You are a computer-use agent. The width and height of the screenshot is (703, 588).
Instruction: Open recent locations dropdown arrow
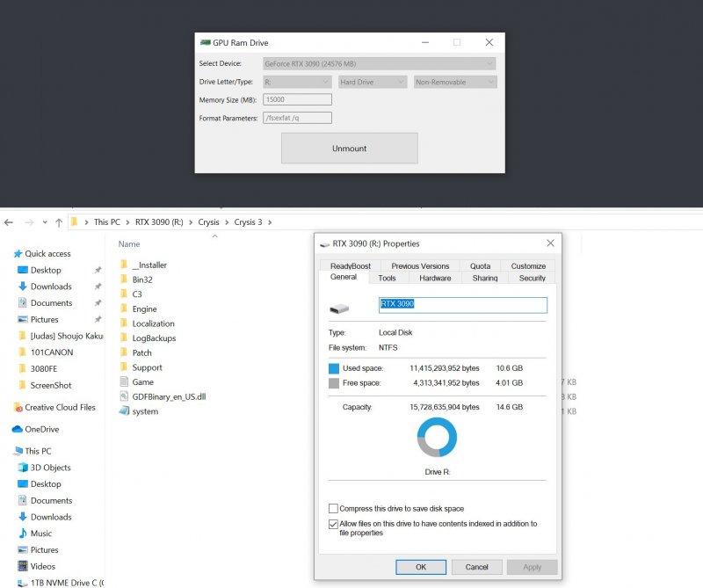click(45, 222)
